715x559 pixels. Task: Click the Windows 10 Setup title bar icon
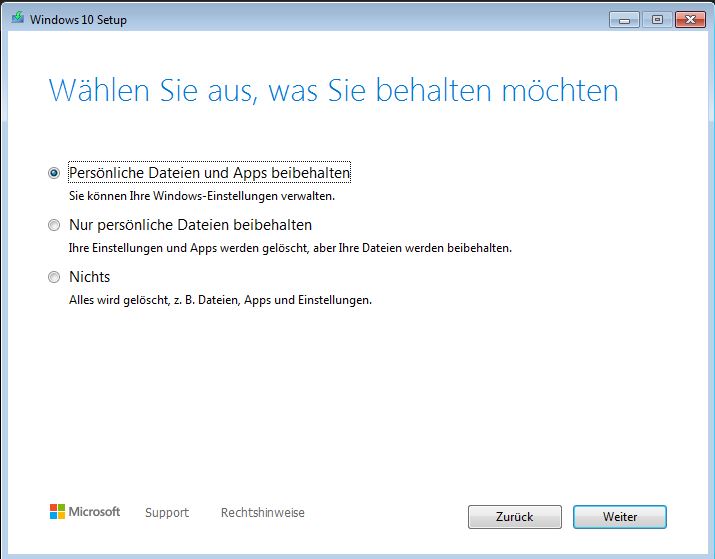point(18,18)
